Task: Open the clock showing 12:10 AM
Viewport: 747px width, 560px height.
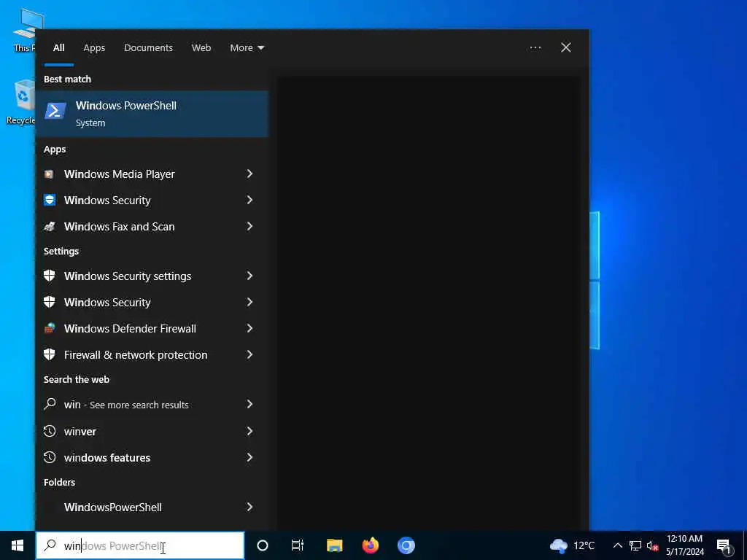Action: click(x=684, y=545)
